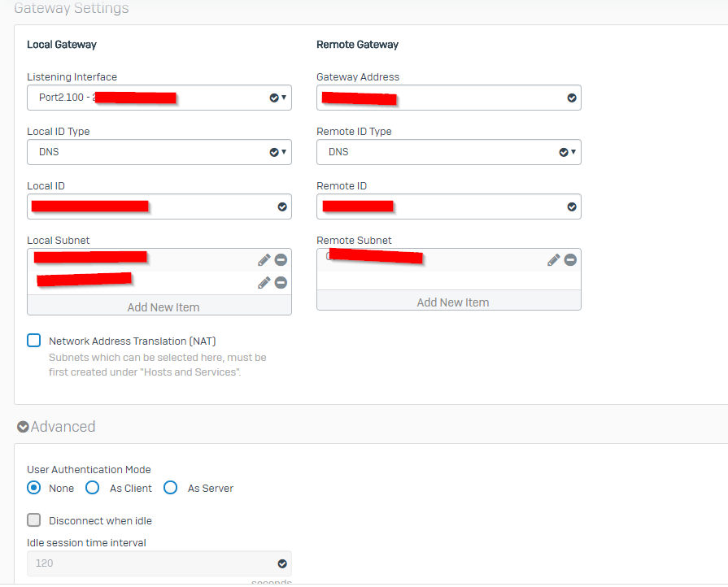Open the Listening Interface dropdown
This screenshot has width=728, height=587.
point(159,98)
